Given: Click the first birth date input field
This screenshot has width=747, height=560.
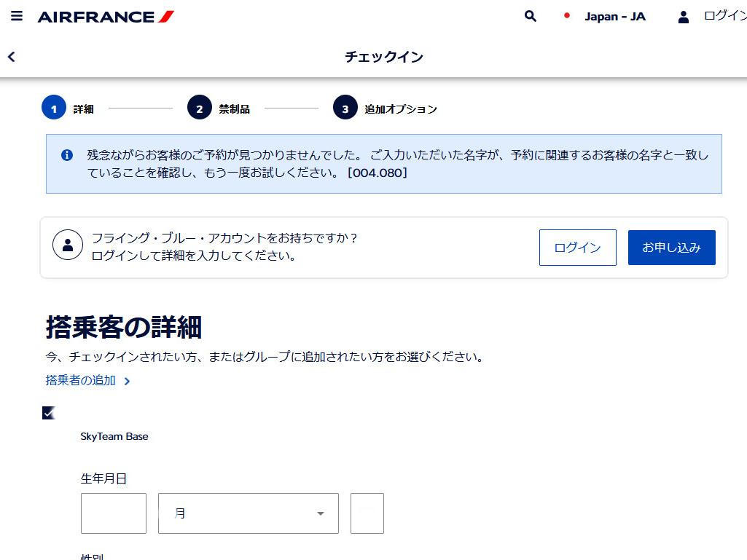Looking at the screenshot, I should pos(114,513).
